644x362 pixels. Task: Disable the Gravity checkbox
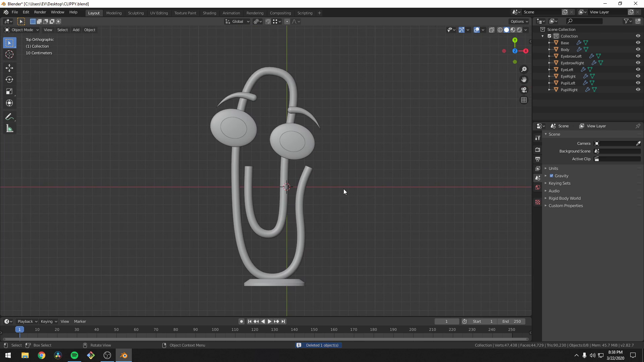(551, 176)
